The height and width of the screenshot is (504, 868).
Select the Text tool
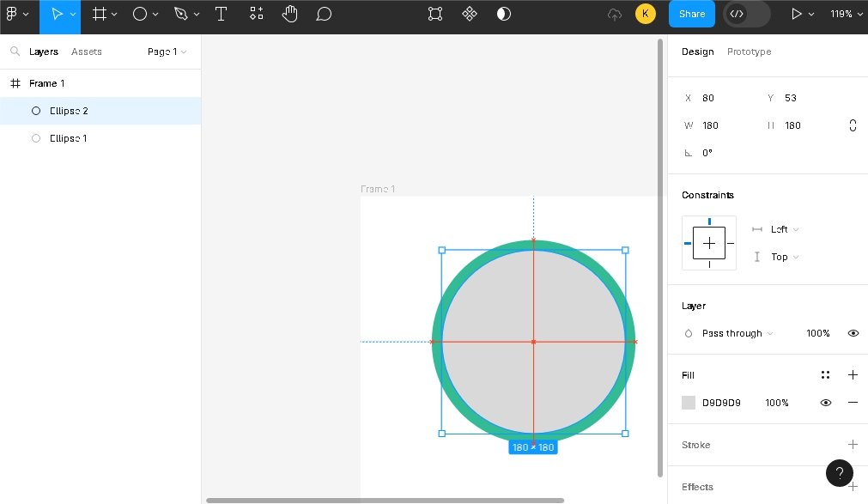pos(221,14)
